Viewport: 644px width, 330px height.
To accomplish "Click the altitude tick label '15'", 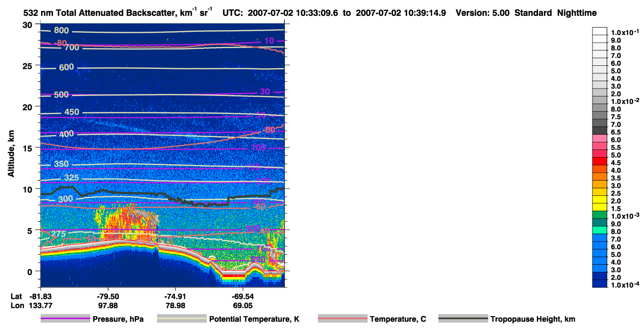I will (28, 148).
